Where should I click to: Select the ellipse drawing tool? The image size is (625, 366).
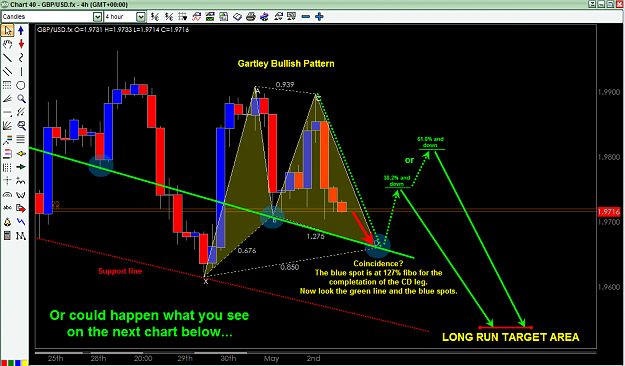pos(21,85)
